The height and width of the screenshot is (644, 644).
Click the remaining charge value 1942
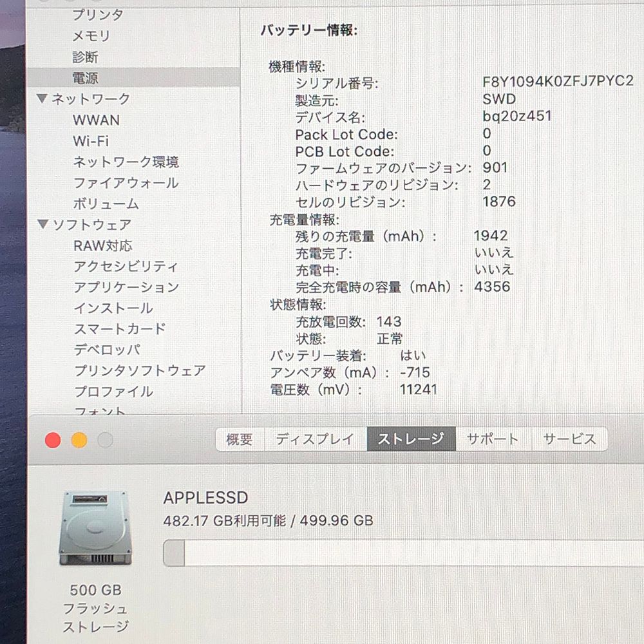(491, 236)
